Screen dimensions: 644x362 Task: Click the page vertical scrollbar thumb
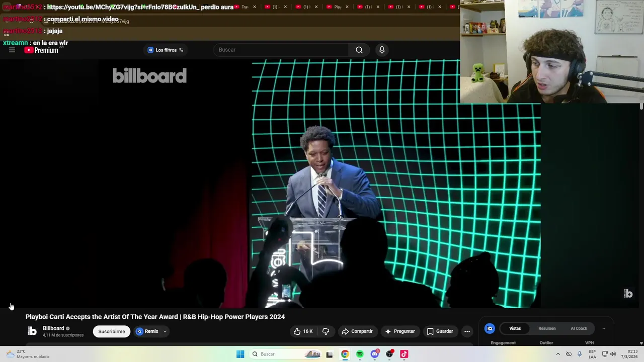[x=641, y=106]
